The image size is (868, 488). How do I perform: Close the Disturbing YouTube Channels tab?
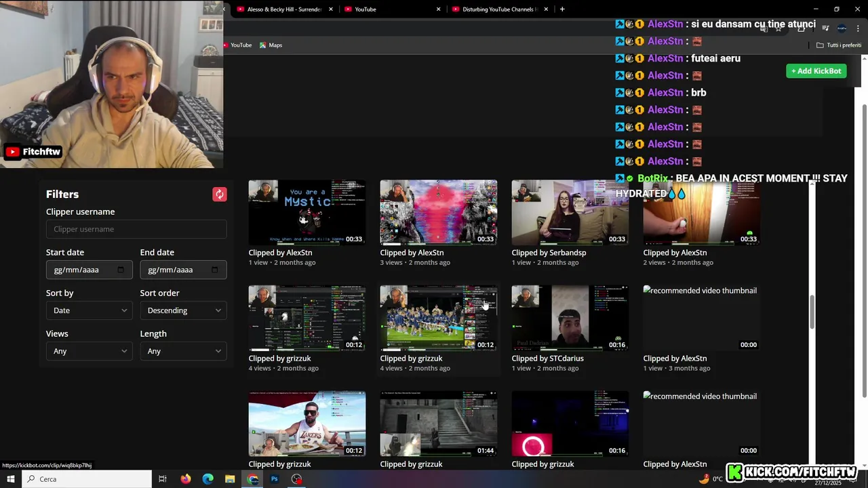click(546, 9)
